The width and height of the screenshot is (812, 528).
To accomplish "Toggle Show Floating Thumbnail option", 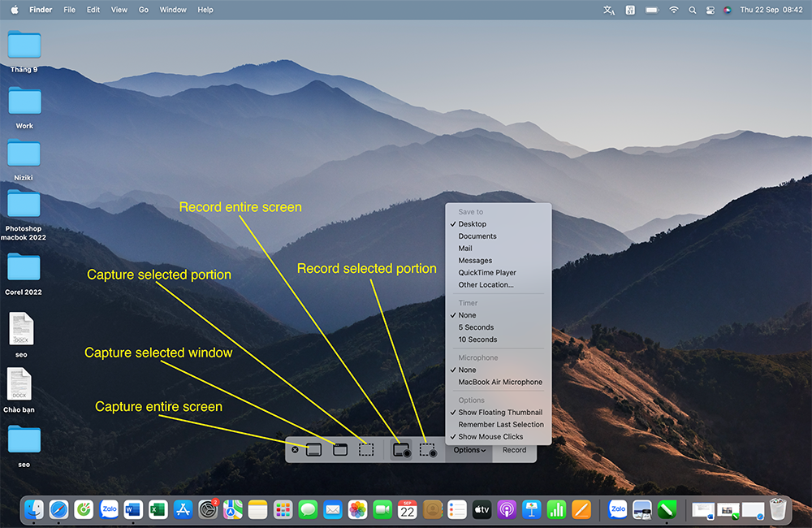I will (x=499, y=413).
